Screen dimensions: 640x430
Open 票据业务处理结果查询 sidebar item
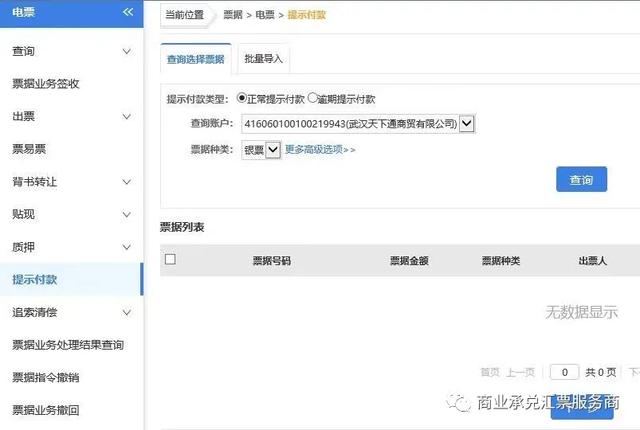pyautogui.click(x=68, y=345)
